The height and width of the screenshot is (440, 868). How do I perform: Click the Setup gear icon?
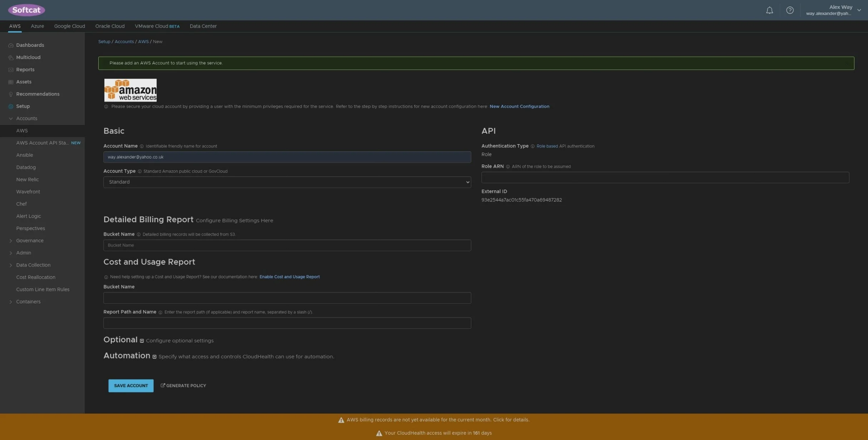[x=11, y=106]
